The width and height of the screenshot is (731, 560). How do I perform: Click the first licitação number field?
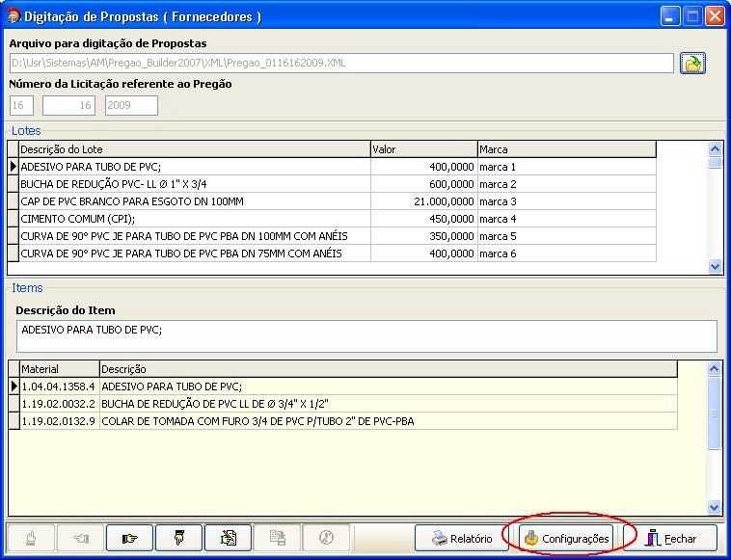[x=21, y=105]
